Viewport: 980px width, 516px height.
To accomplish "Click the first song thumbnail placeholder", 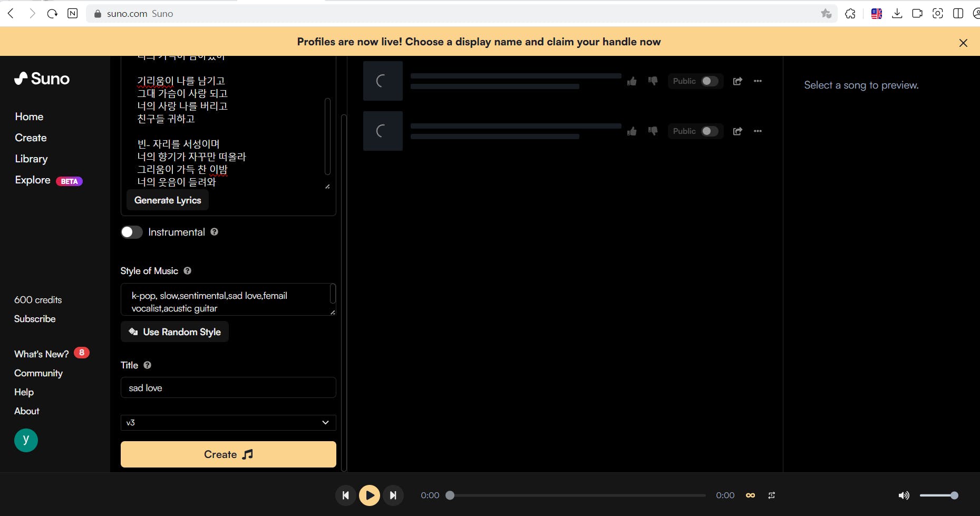I will pos(383,81).
